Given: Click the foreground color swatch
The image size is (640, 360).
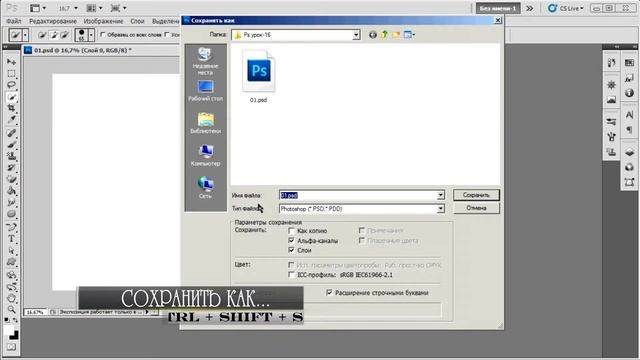Looking at the screenshot, I should coord(9,330).
